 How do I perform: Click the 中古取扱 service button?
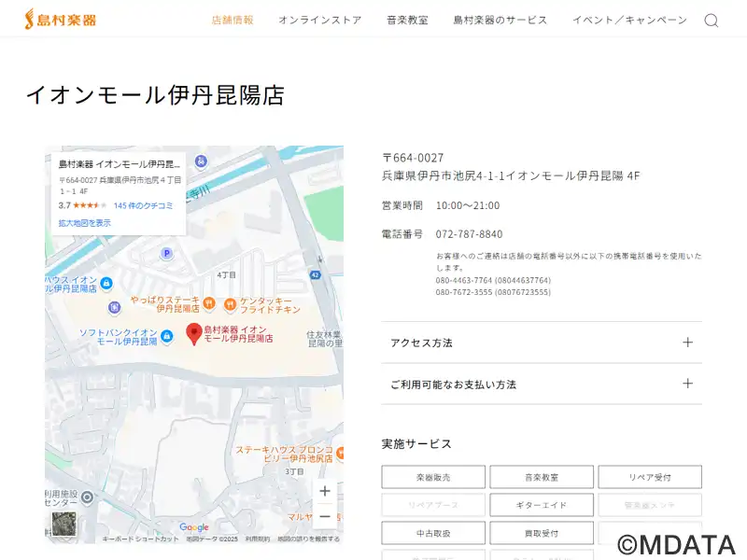pyautogui.click(x=433, y=533)
